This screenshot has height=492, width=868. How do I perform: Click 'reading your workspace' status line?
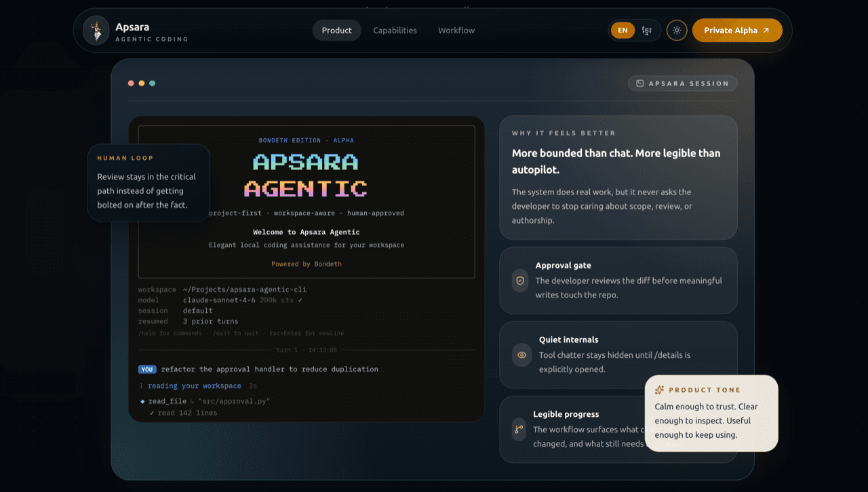[x=195, y=386]
